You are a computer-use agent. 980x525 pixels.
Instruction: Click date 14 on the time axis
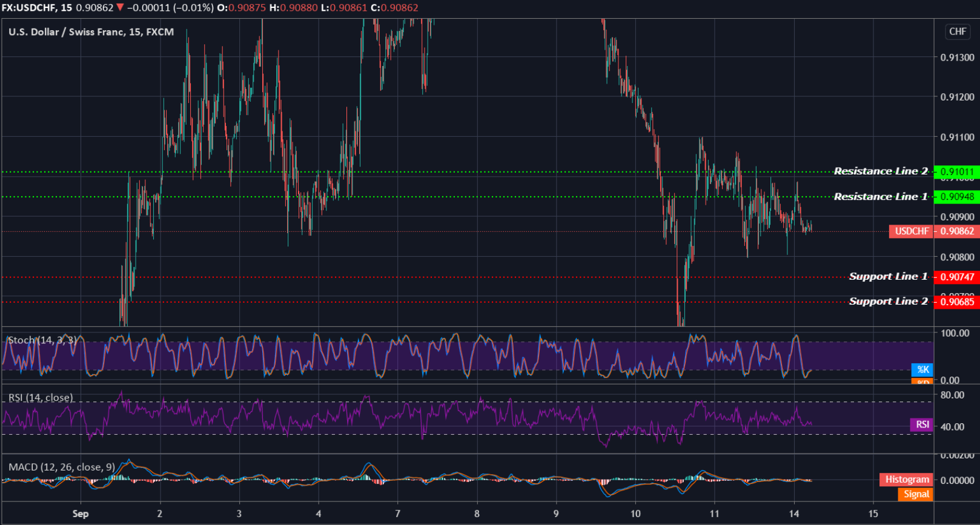pyautogui.click(x=794, y=514)
